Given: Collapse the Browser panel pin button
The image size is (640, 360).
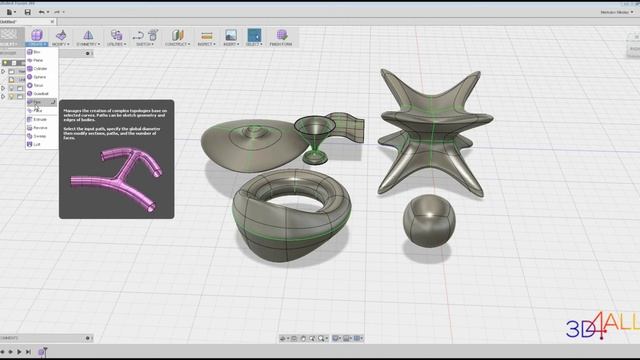Looking at the screenshot, I should (87, 53).
